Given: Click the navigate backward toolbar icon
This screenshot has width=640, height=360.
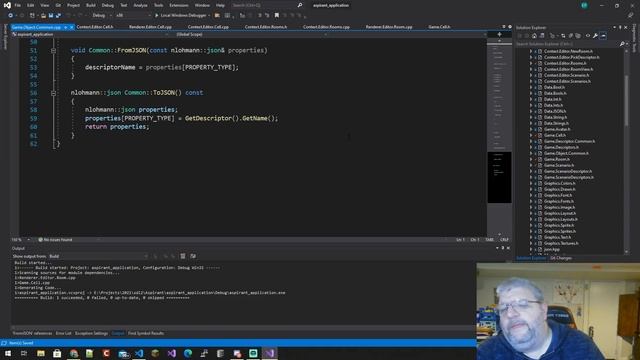Looking at the screenshot, I should 11,15.
